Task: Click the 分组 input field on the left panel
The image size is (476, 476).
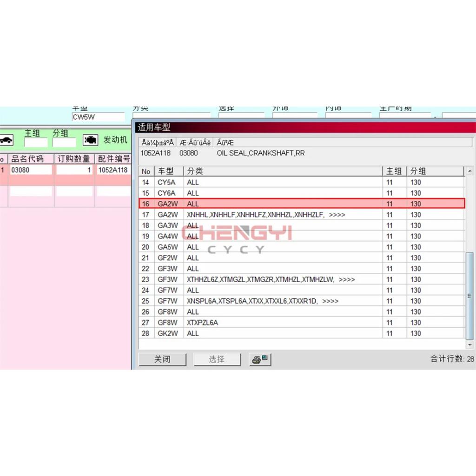Action: coord(64,142)
